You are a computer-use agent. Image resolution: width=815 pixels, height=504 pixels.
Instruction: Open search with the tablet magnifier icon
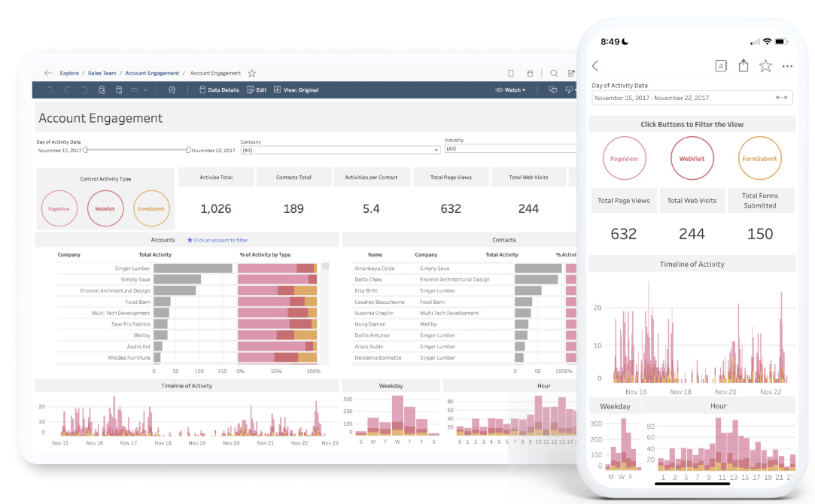point(554,73)
